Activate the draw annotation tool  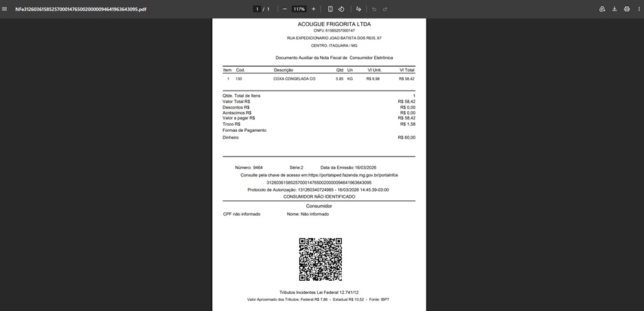(x=358, y=9)
